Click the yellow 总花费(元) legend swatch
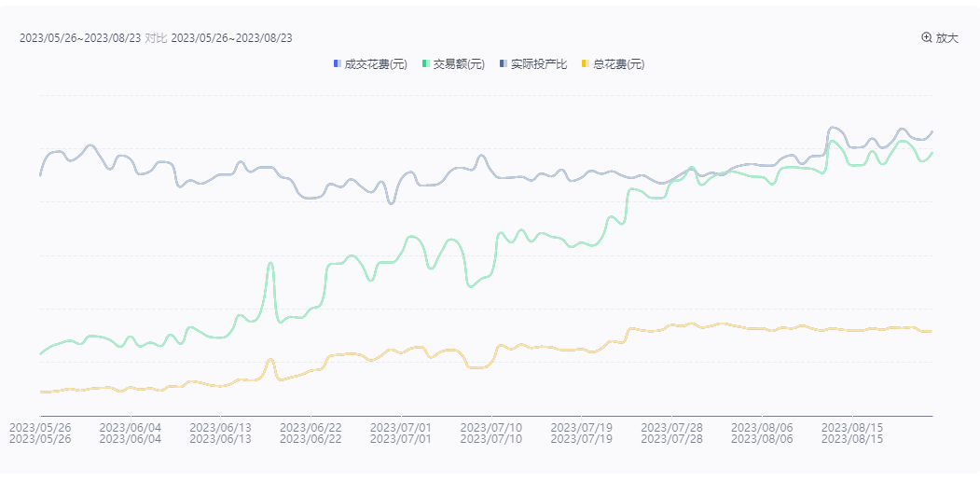Viewport: 980px width, 482px height. click(x=585, y=64)
